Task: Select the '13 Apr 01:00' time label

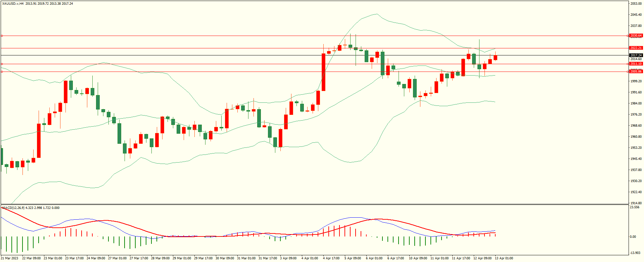Action: pos(504,258)
